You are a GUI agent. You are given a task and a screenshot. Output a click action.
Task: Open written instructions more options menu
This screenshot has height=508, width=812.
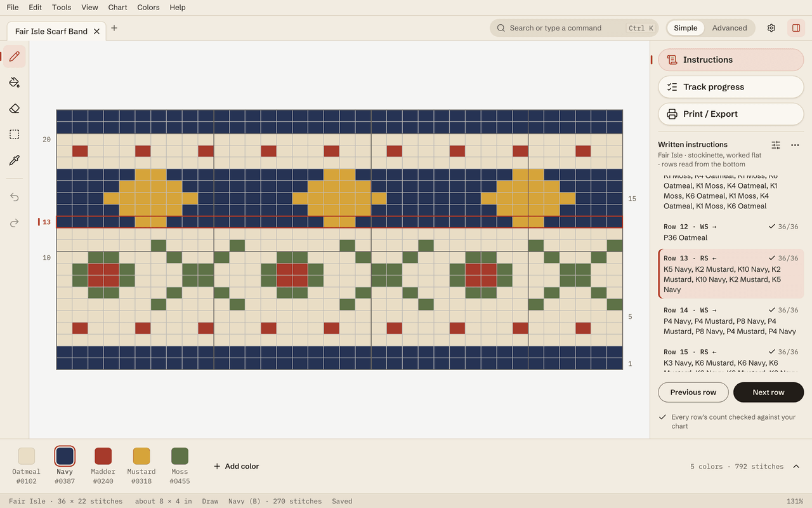[795, 145]
